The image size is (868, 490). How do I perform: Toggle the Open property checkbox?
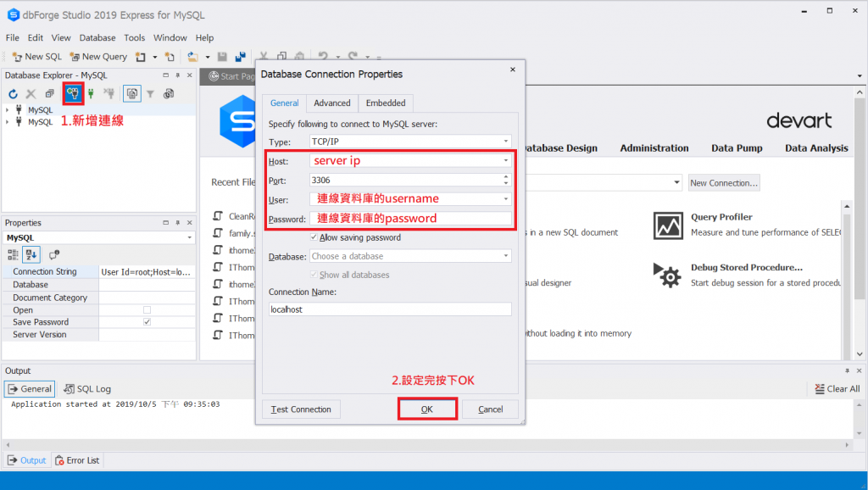click(x=147, y=310)
